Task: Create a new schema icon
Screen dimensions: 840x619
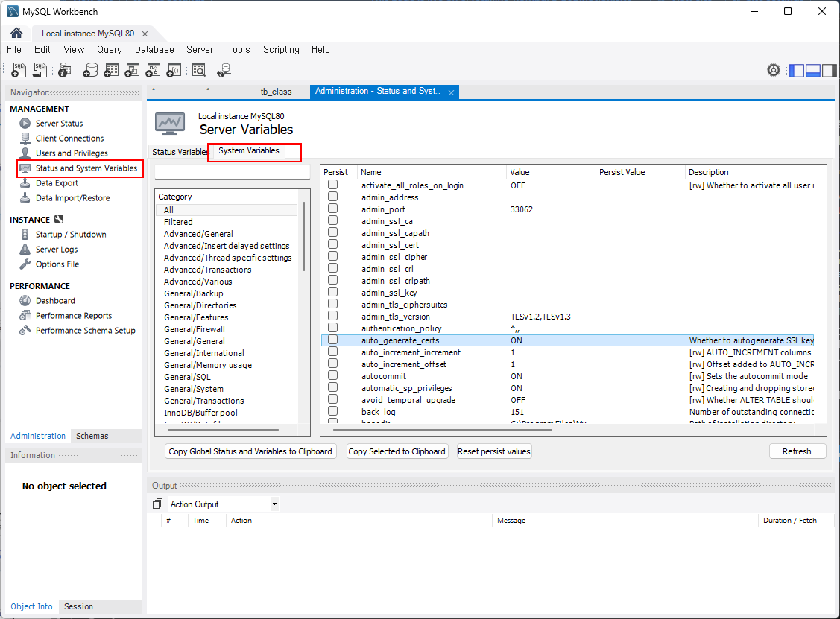Action: coord(90,70)
